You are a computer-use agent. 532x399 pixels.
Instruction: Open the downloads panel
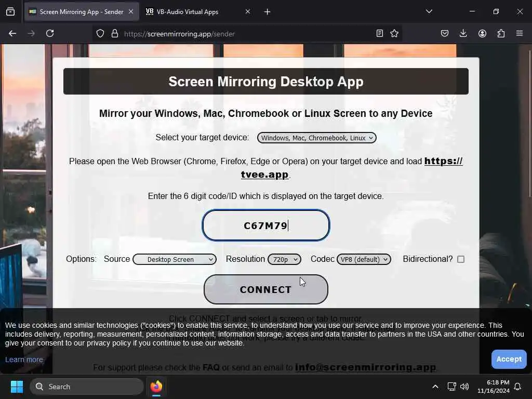pos(463,33)
